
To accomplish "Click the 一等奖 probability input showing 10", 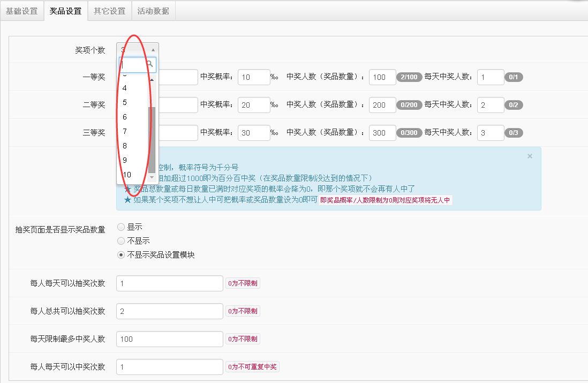I will [253, 77].
